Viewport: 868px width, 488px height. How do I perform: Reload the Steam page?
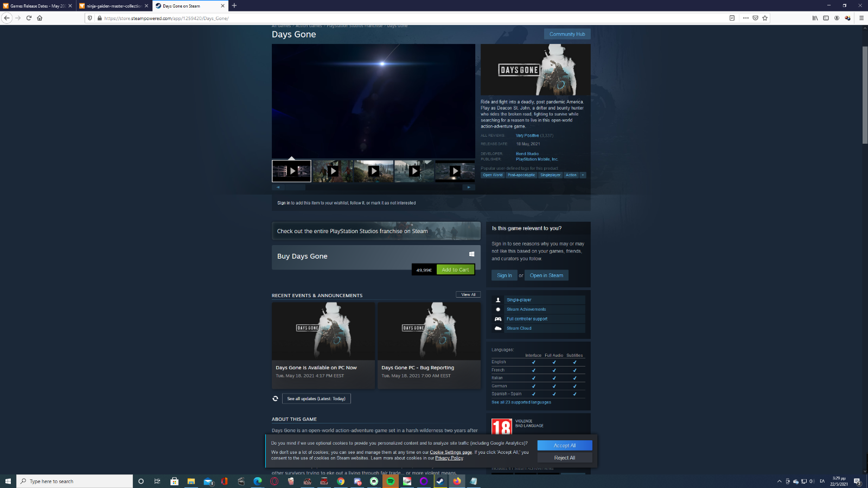[x=29, y=18]
